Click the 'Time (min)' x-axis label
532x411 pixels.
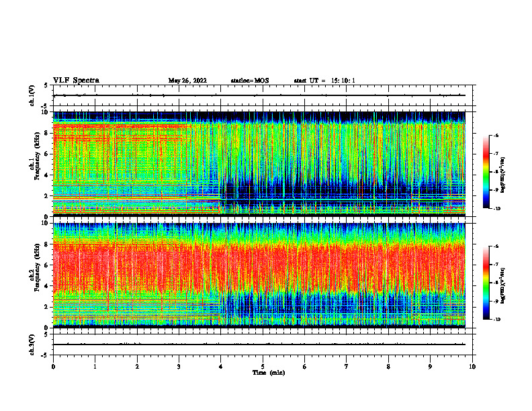(269, 373)
